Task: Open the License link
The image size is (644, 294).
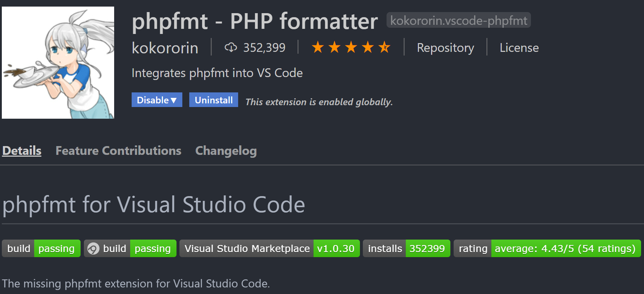Action: [519, 48]
